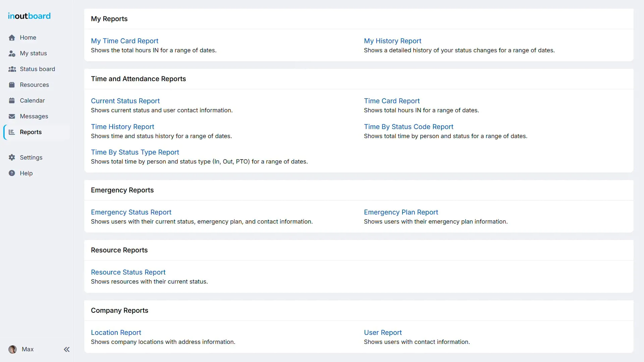Click the Company Reports section heading
Screen dimensions: 644x362
pyautogui.click(x=119, y=310)
